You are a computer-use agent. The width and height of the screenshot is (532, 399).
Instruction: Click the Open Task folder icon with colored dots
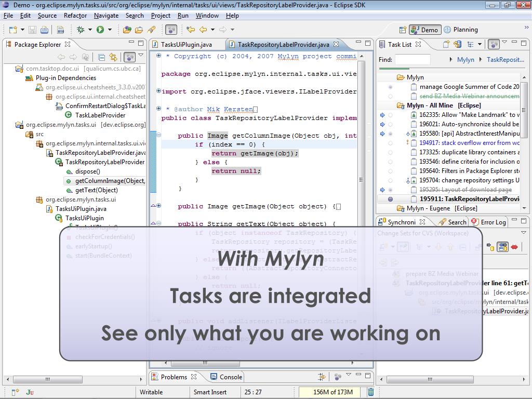[127, 30]
